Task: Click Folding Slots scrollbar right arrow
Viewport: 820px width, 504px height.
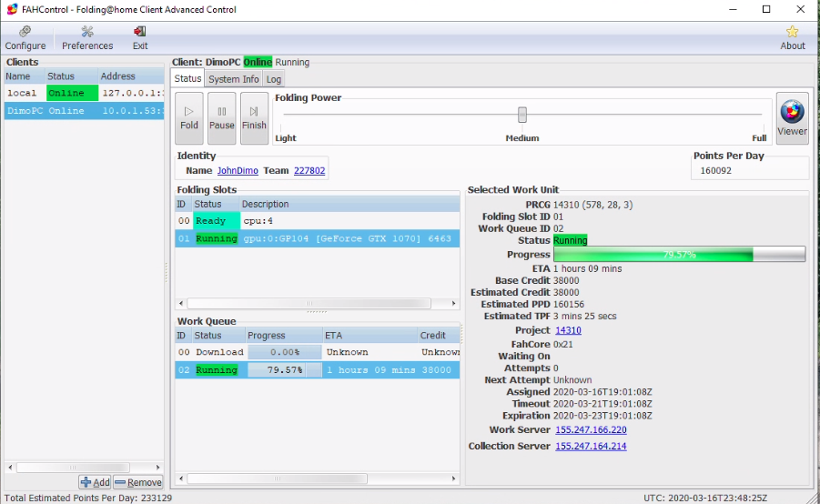Action: (x=453, y=303)
